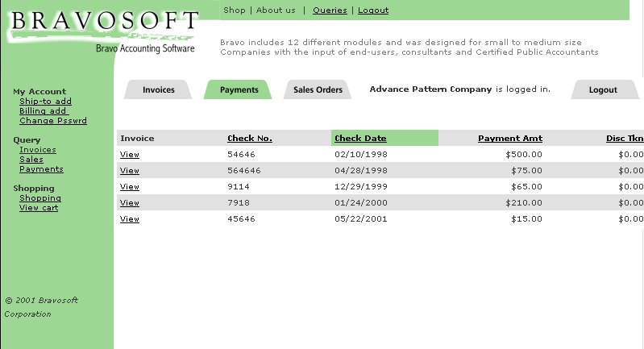Open Ship-to add in sidebar
Image resolution: width=644 pixels, height=349 pixels.
45,102
